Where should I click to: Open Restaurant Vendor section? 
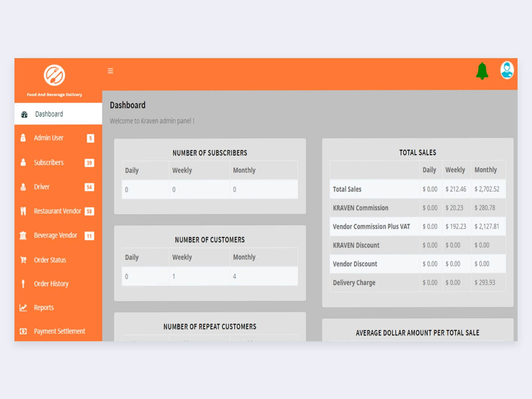point(57,211)
